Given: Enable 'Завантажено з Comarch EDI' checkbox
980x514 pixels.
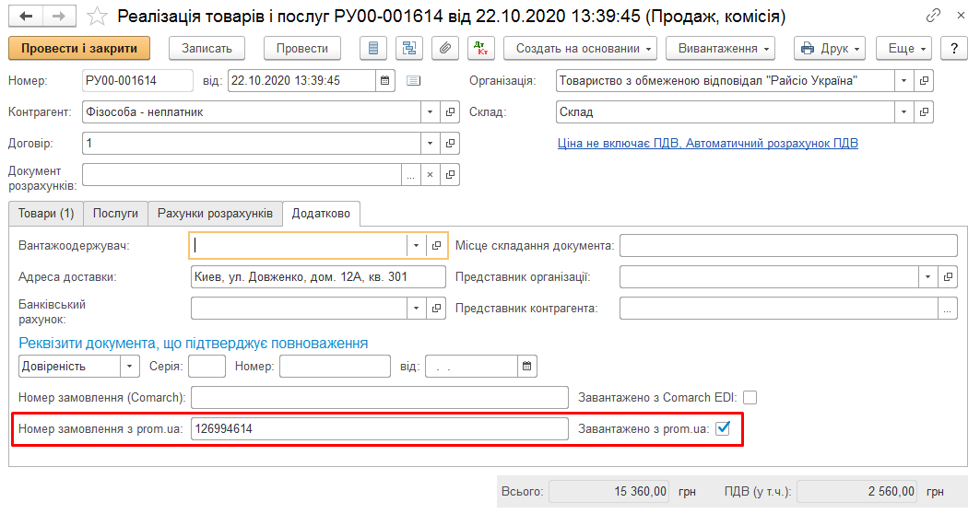Looking at the screenshot, I should tap(750, 398).
